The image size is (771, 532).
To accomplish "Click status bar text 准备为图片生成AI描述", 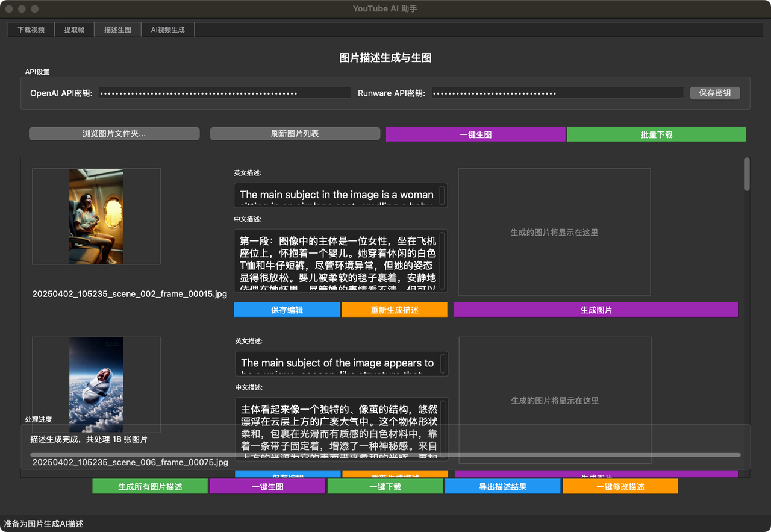I will 43,524.
